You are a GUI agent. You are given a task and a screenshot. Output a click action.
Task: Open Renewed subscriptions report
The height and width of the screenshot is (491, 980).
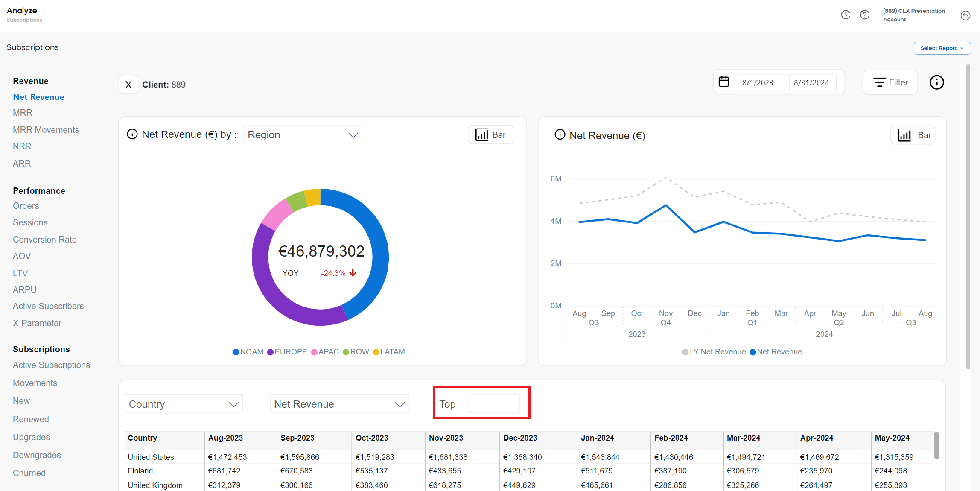click(31, 419)
